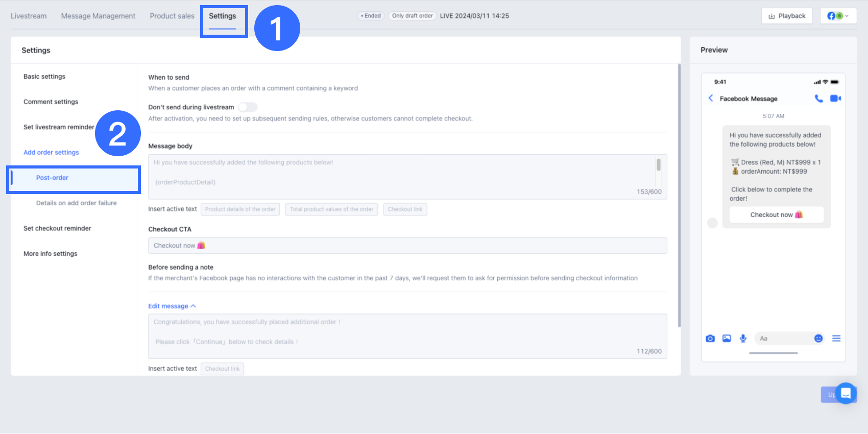The height and width of the screenshot is (434, 868).
Task: Toggle Don't send during livestream switch
Action: [248, 107]
